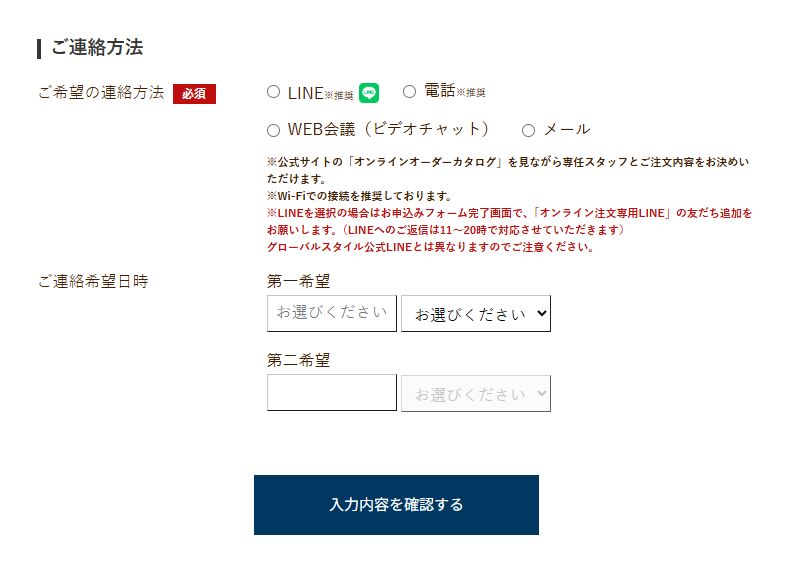This screenshot has height=576, width=796.
Task: Select the LINE radio button
Action: 274,92
